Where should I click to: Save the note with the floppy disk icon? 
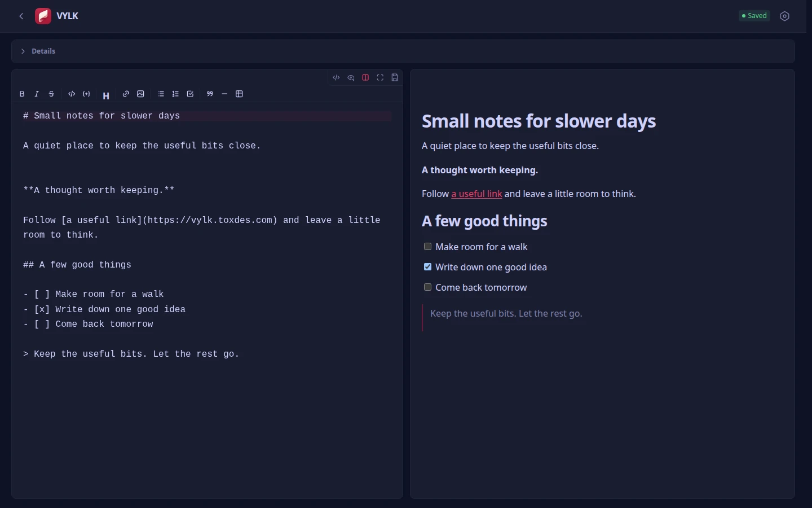395,78
